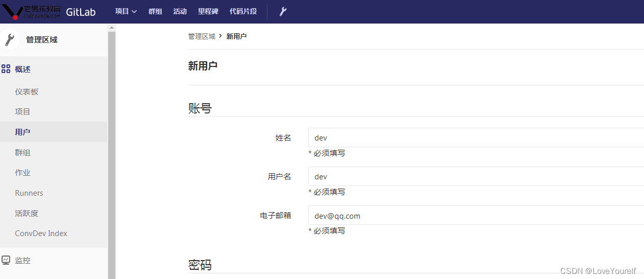Click the GitLab logo in the header
The width and height of the screenshot is (644, 279).
click(32, 11)
